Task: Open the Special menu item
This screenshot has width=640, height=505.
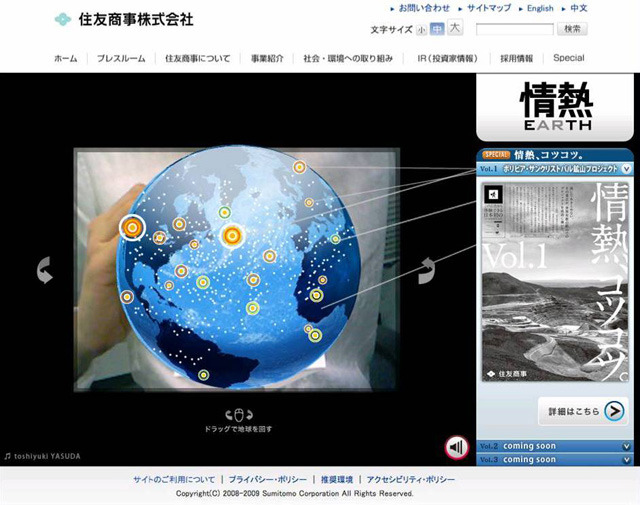Action: (569, 58)
